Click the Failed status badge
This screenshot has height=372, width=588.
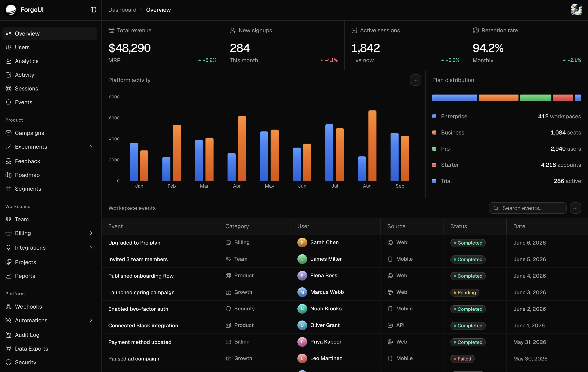462,359
